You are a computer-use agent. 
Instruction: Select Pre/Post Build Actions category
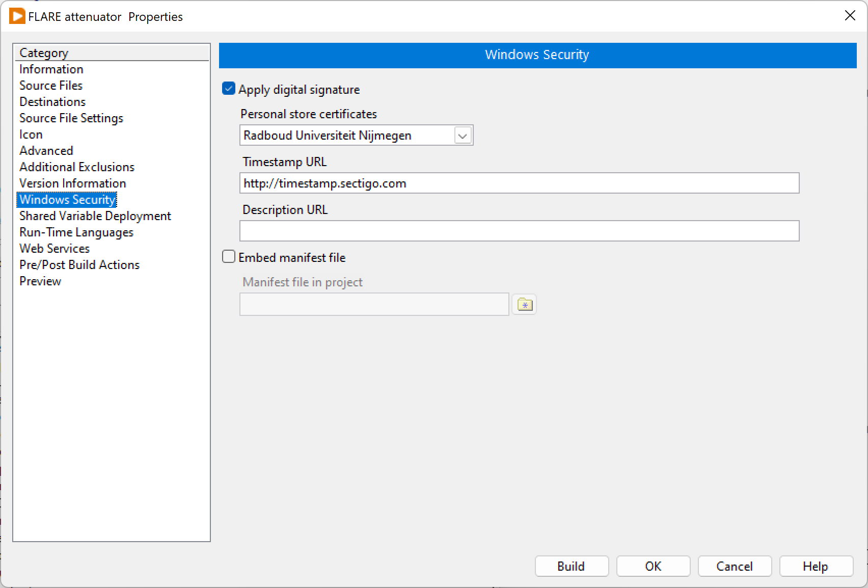pos(79,265)
